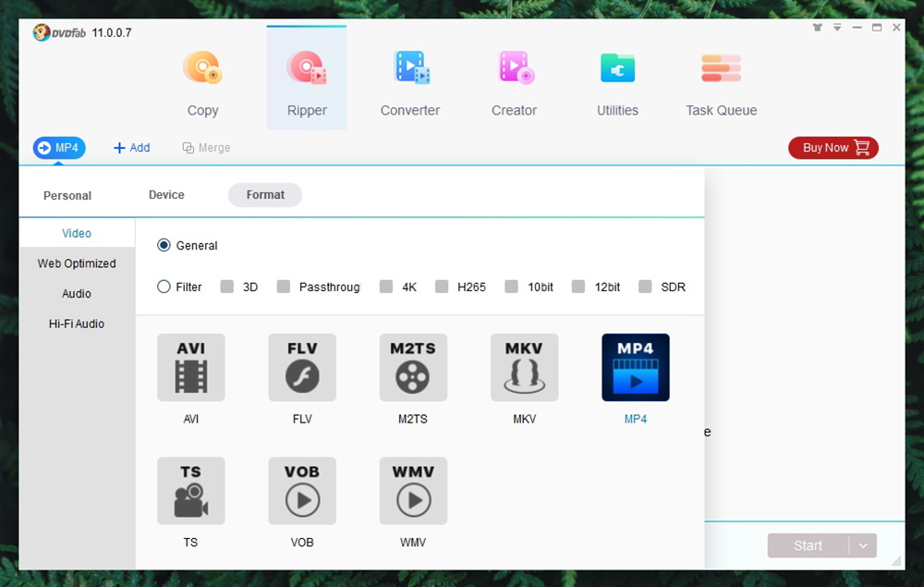Check the 4K filter checkbox

386,287
